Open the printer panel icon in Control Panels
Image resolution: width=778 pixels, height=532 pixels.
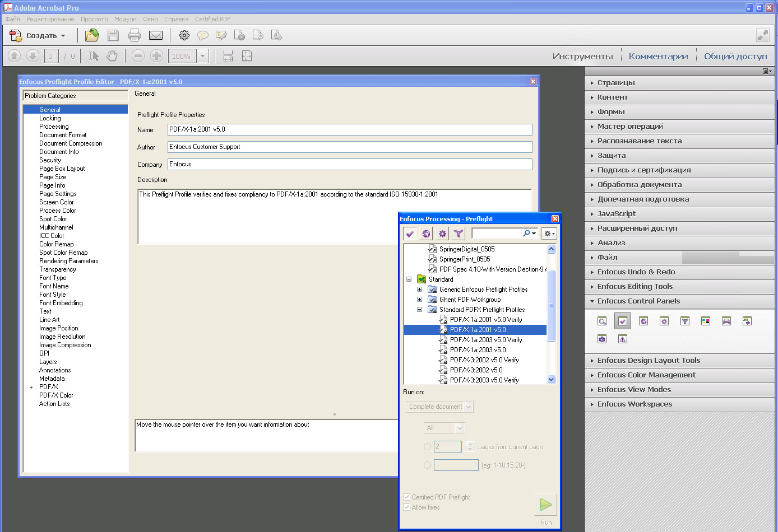726,321
